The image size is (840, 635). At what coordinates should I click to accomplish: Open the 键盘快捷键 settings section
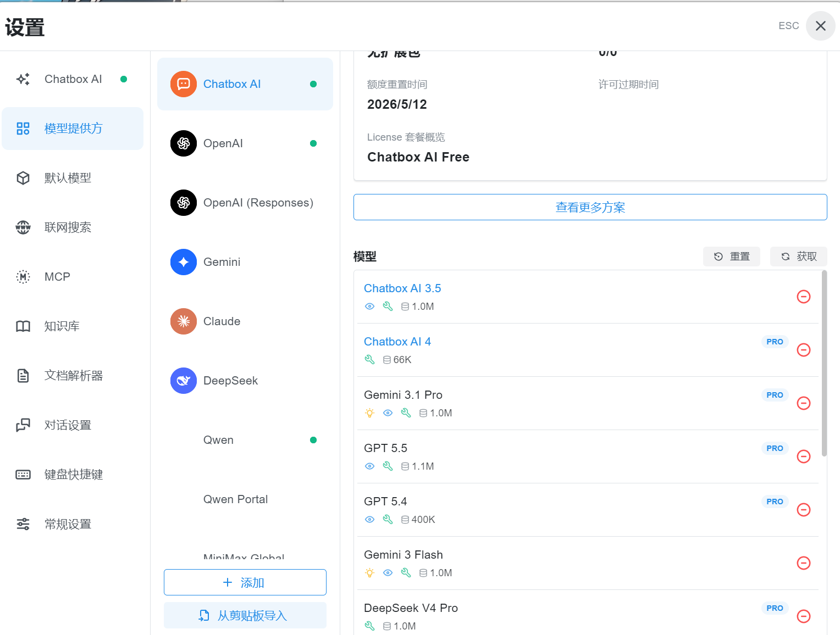[73, 475]
